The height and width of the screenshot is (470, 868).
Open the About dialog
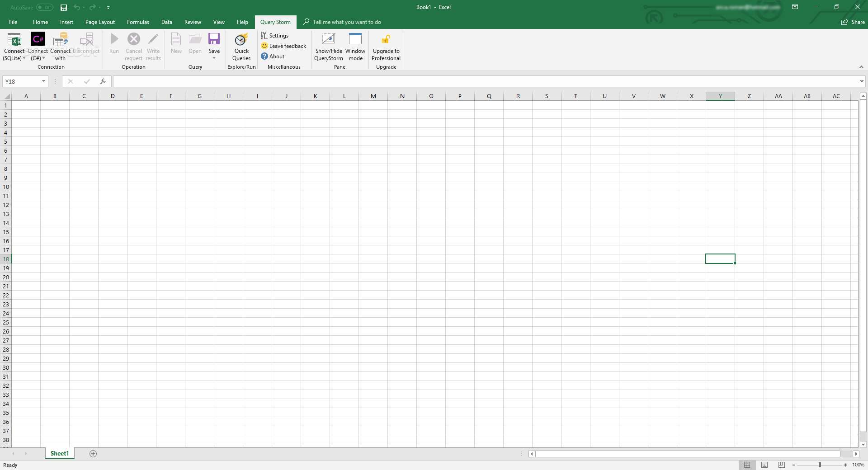273,56
